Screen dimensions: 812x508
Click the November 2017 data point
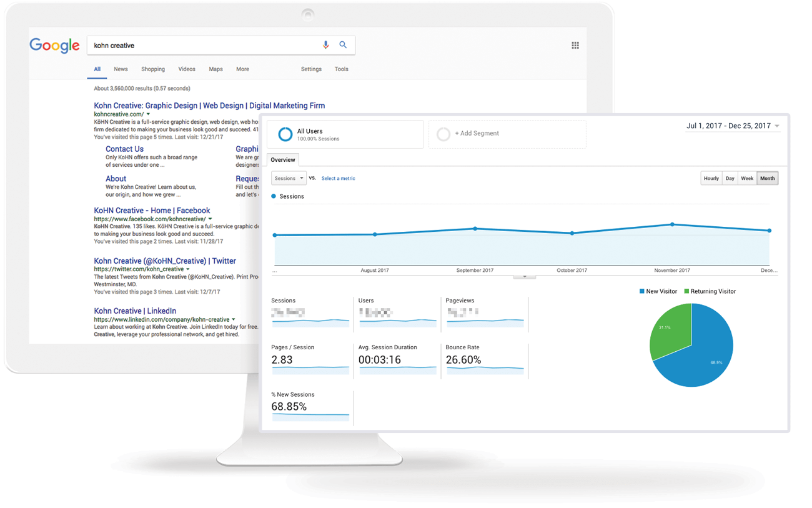(x=672, y=224)
